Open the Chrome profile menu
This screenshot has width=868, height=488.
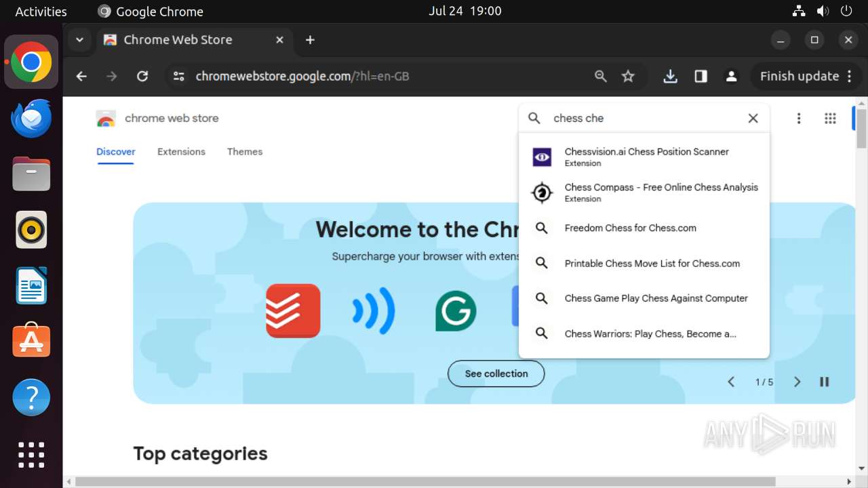(731, 77)
